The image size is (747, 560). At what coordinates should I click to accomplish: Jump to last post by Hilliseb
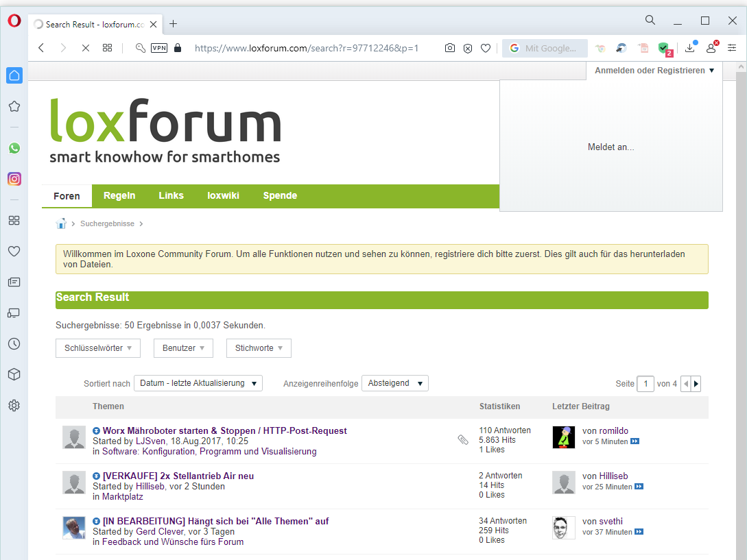639,487
